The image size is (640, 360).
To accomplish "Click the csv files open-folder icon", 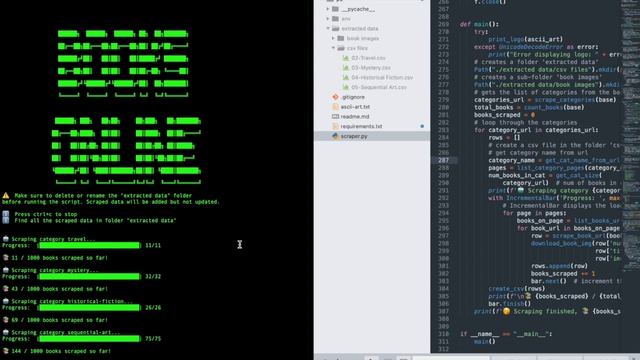I will point(341,48).
